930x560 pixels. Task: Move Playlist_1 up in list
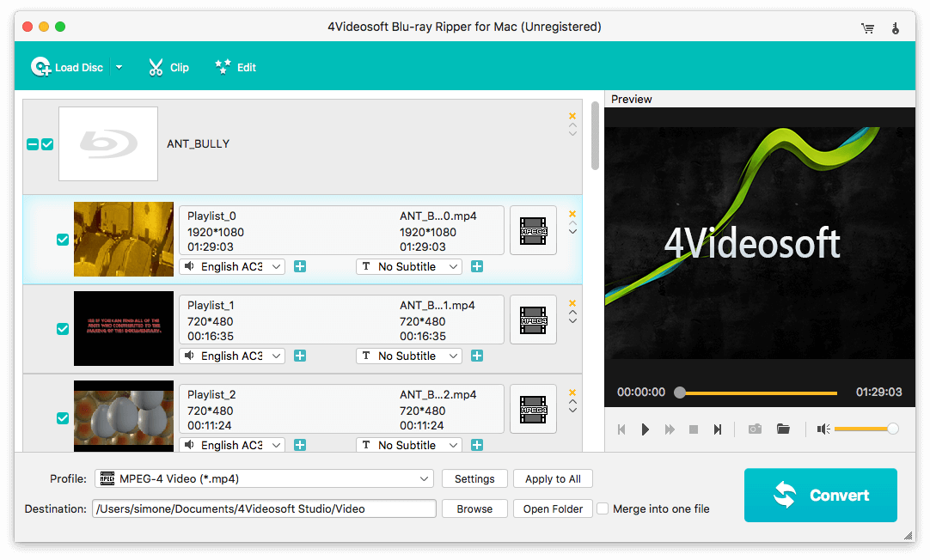[572, 313]
